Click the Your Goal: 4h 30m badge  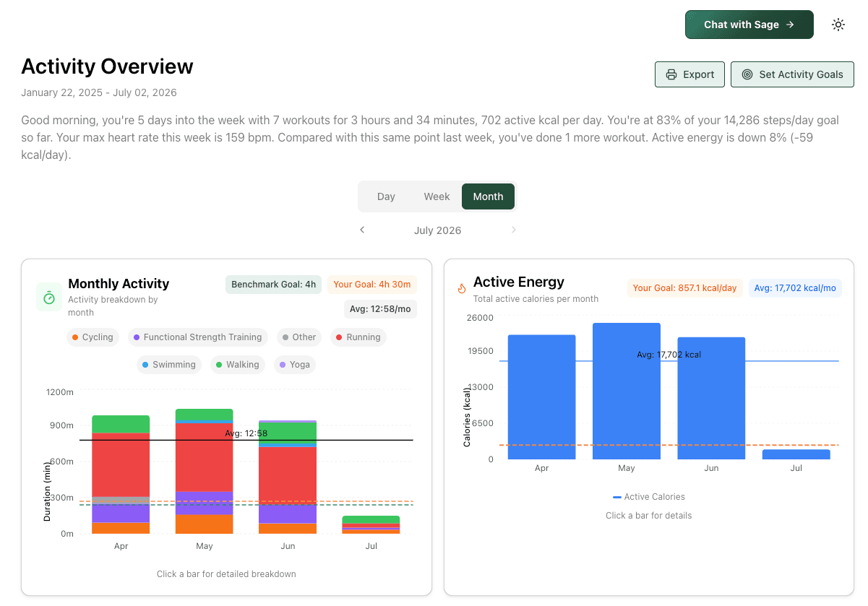tap(372, 285)
